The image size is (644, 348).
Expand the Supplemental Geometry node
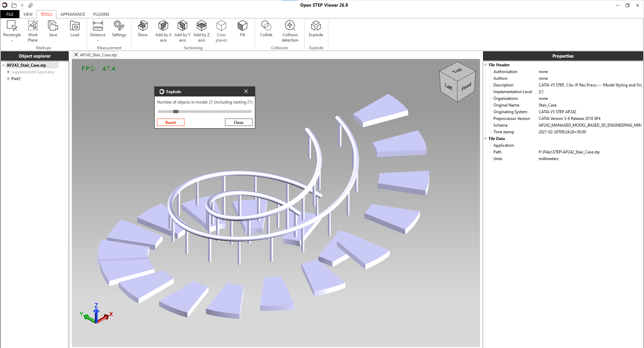(x=8, y=72)
